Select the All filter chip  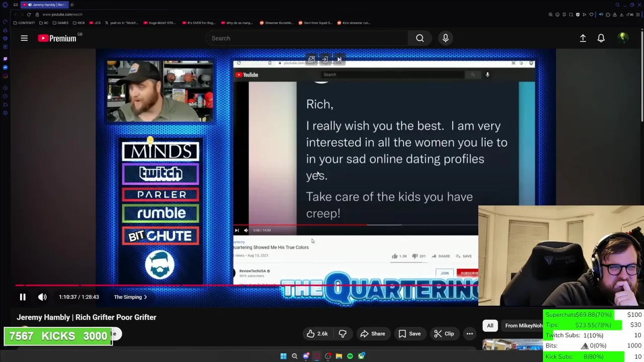[490, 326]
